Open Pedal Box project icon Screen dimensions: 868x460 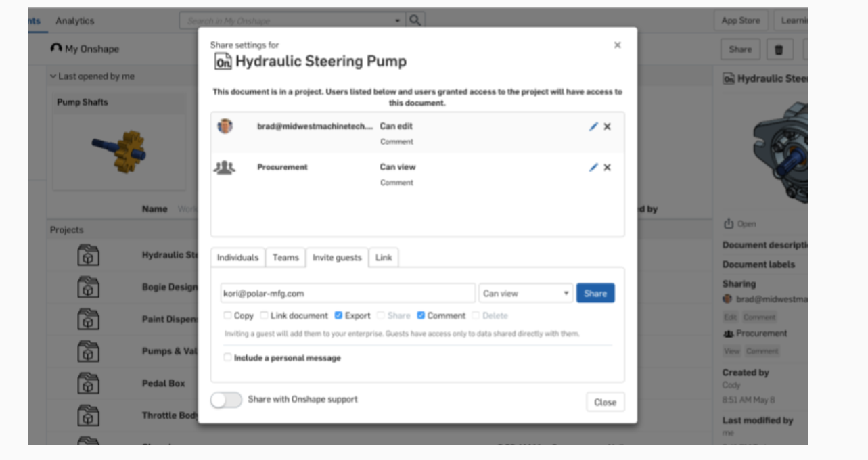88,383
